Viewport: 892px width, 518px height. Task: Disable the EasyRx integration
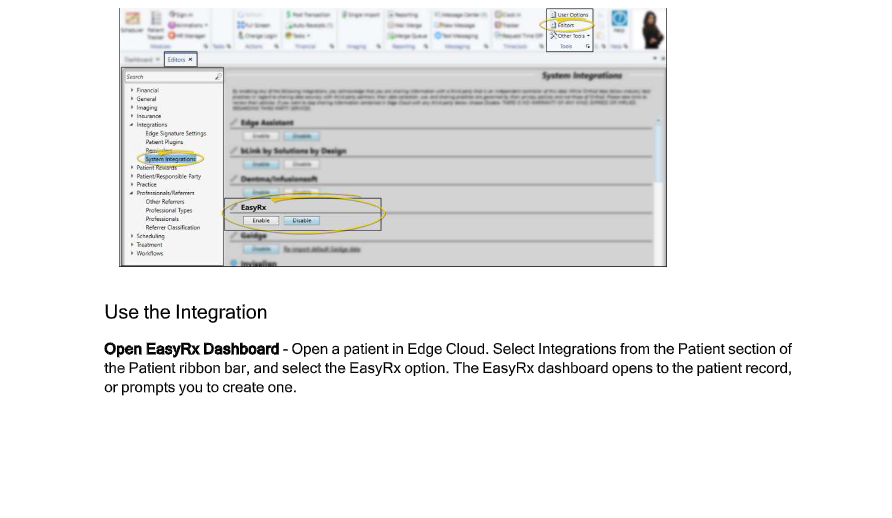pyautogui.click(x=302, y=221)
